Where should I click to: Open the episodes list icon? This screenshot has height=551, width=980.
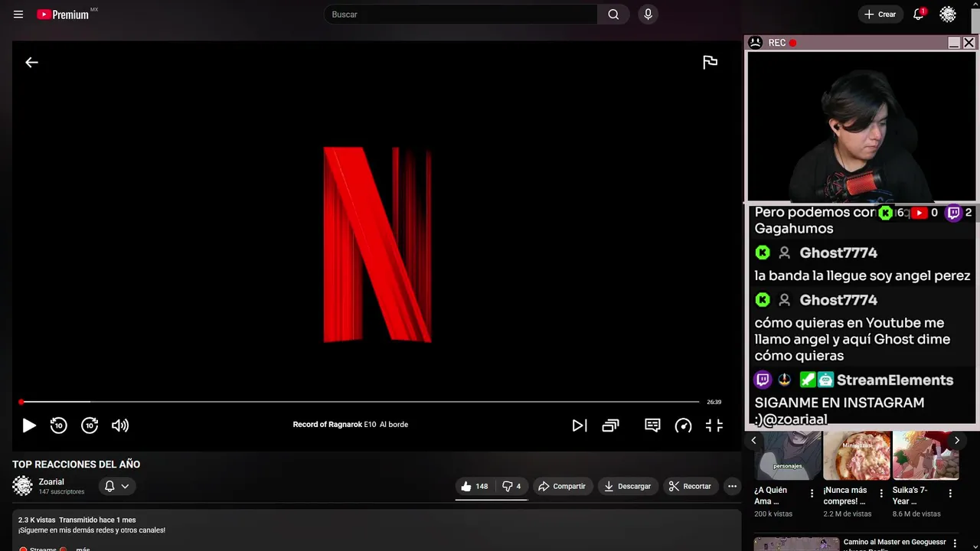[610, 425]
